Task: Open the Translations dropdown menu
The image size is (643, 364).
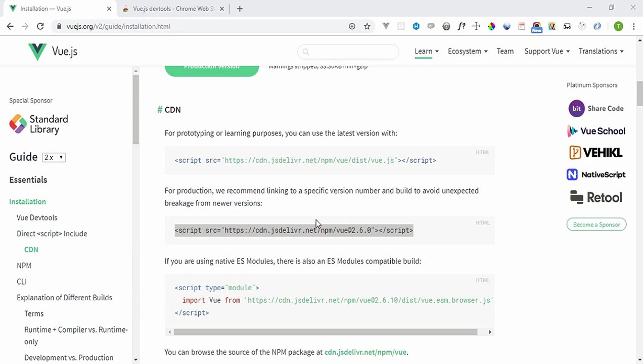Action: (601, 51)
